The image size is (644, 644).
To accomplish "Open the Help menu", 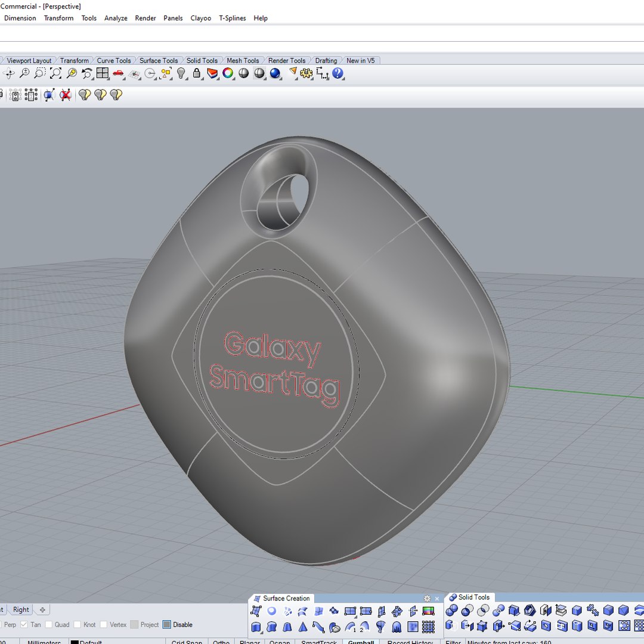I will pos(261,18).
